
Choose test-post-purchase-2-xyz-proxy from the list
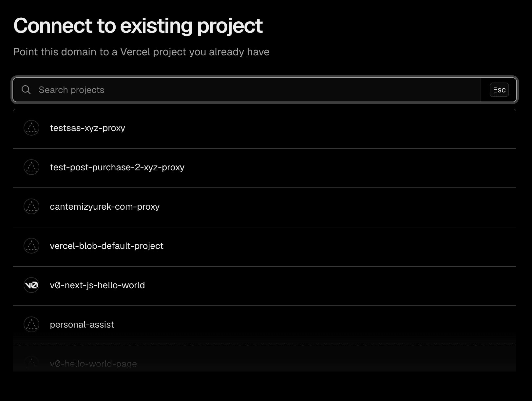(265, 168)
